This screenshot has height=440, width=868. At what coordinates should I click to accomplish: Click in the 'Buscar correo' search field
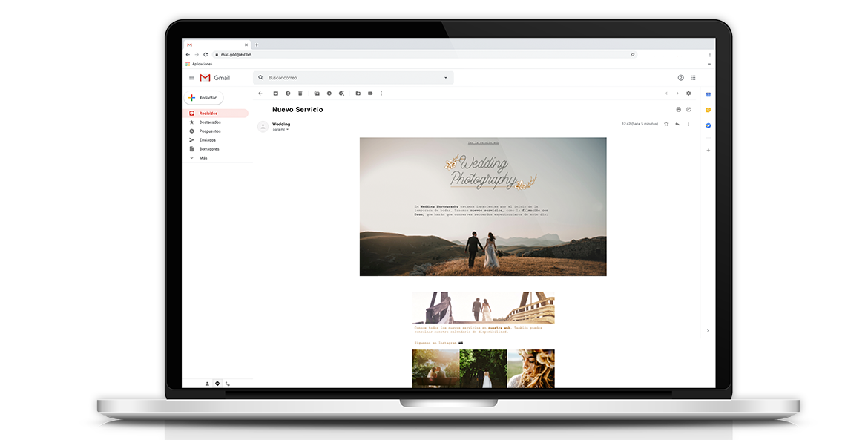[349, 78]
